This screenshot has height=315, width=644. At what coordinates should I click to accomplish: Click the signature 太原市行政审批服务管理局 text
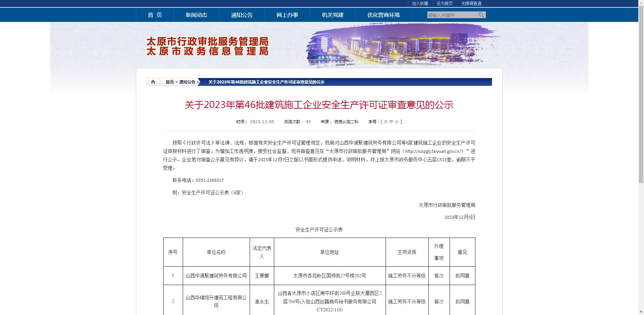447,205
